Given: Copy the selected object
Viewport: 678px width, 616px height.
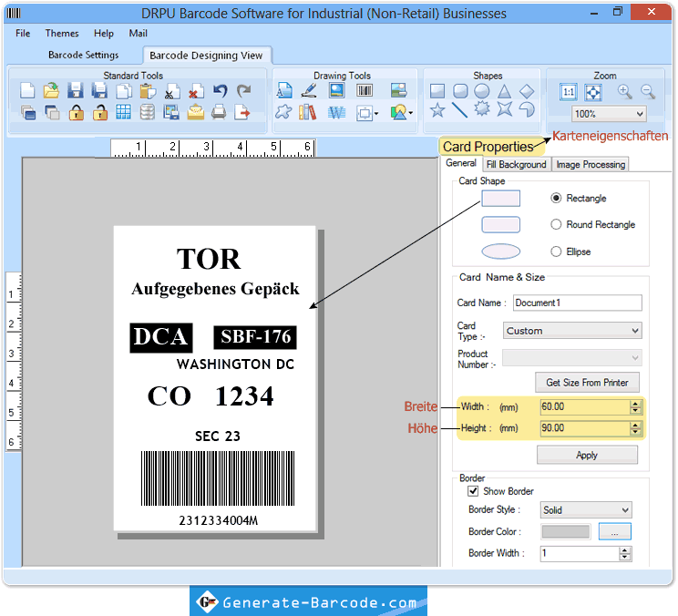Looking at the screenshot, I should [x=124, y=91].
